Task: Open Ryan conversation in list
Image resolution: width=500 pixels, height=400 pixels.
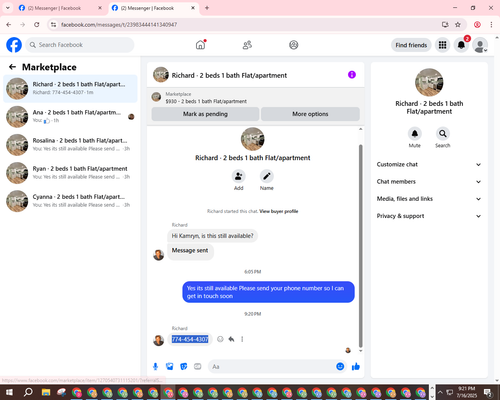Action: [70, 173]
